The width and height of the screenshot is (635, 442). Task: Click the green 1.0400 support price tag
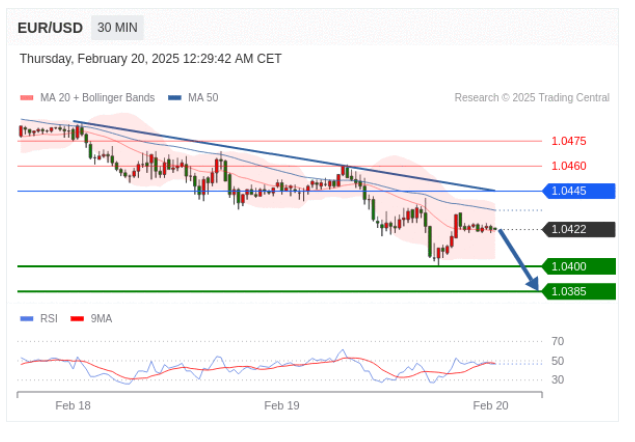(579, 267)
